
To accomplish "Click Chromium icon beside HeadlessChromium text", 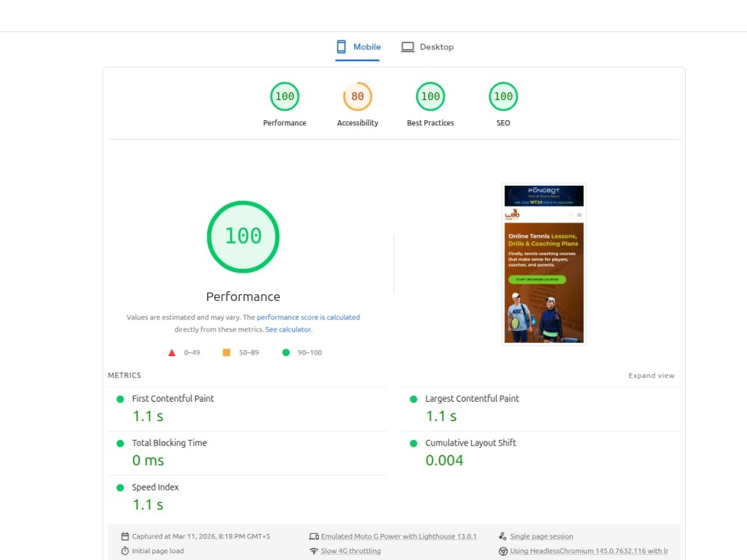I will coord(503,551).
